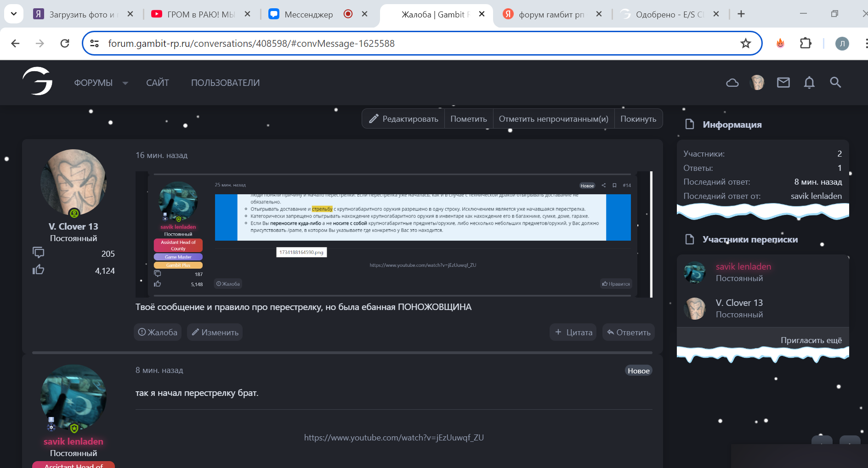The height and width of the screenshot is (468, 868).
Task: Report the first message via Жалоба
Action: 158,332
